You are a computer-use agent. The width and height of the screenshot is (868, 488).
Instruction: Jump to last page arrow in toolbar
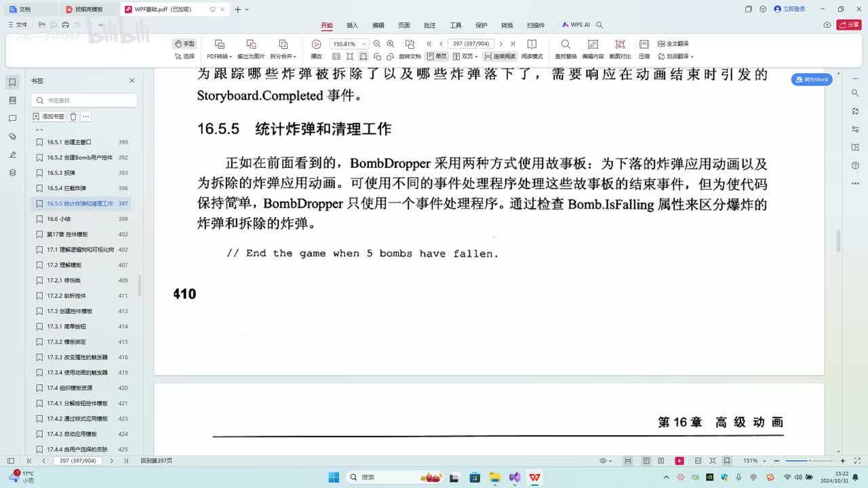coord(512,43)
